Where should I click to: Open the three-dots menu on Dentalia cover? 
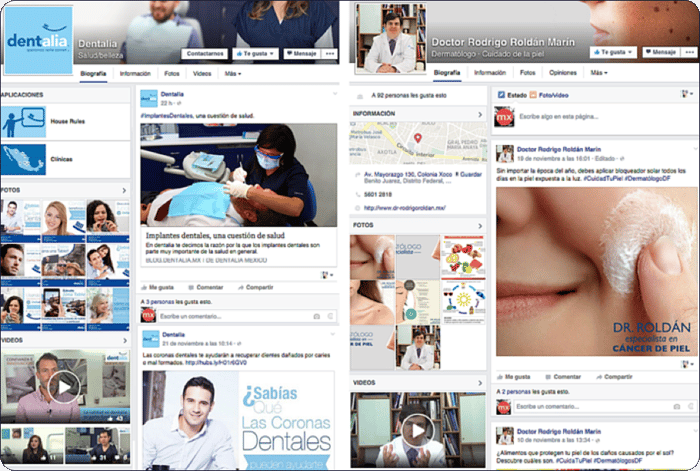[330, 54]
